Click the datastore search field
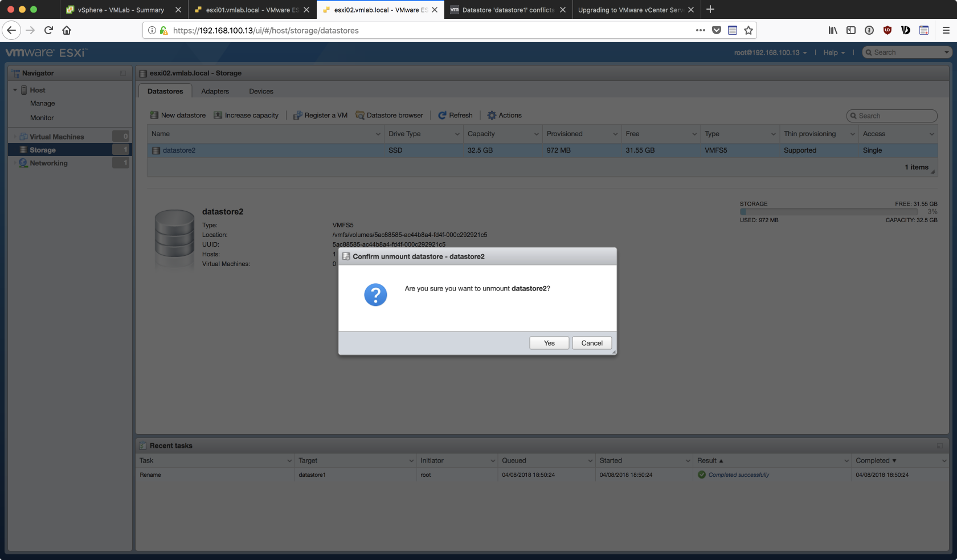The image size is (957, 560). click(894, 116)
